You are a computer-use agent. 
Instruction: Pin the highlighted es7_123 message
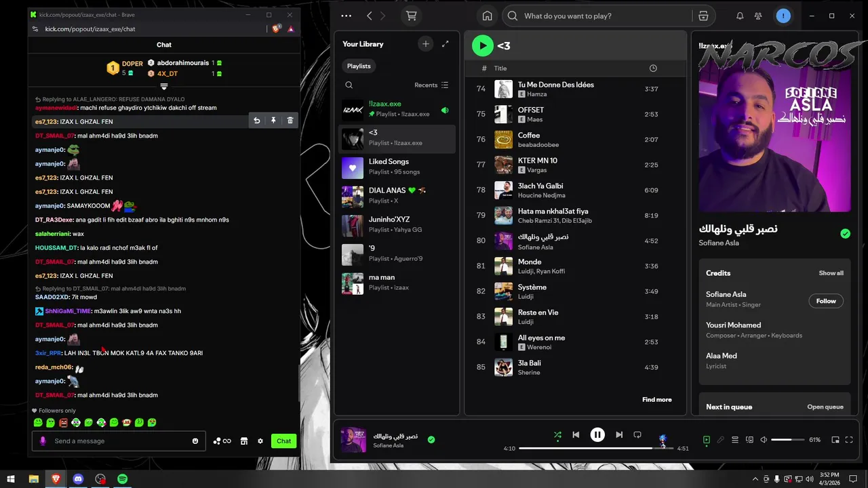pos(273,121)
